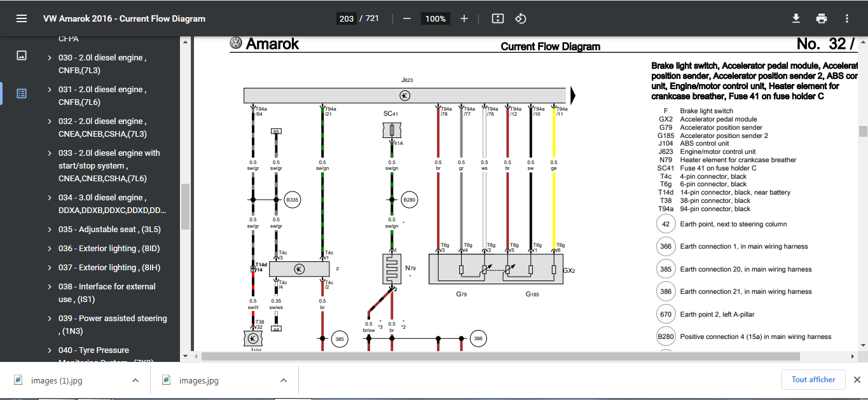
Task: Click the Tout afficher button
Action: coord(813,380)
